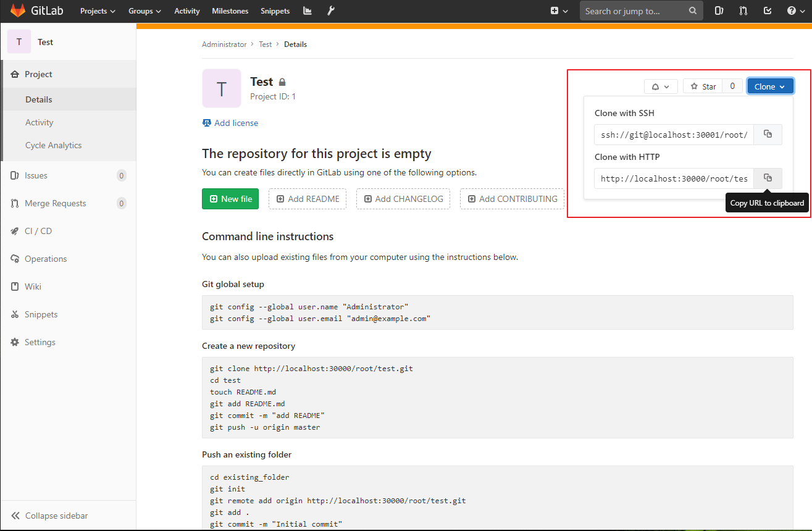Click the Add license link
The width and height of the screenshot is (812, 531).
[x=230, y=123]
